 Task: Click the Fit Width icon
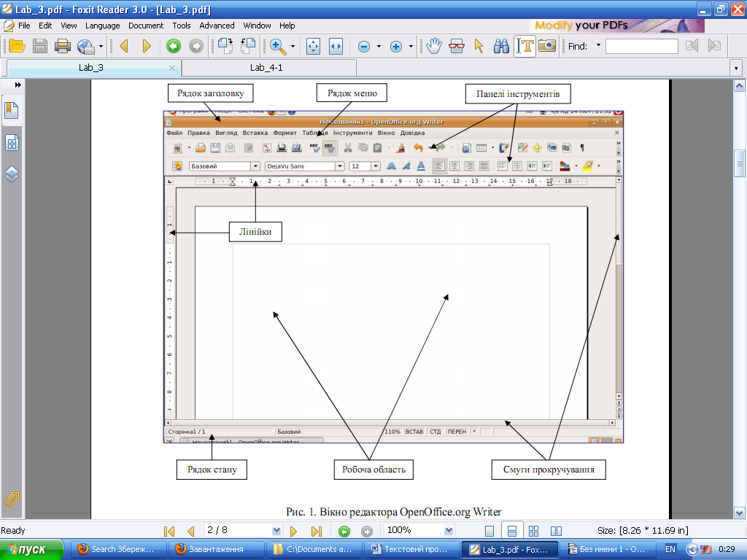[x=336, y=46]
